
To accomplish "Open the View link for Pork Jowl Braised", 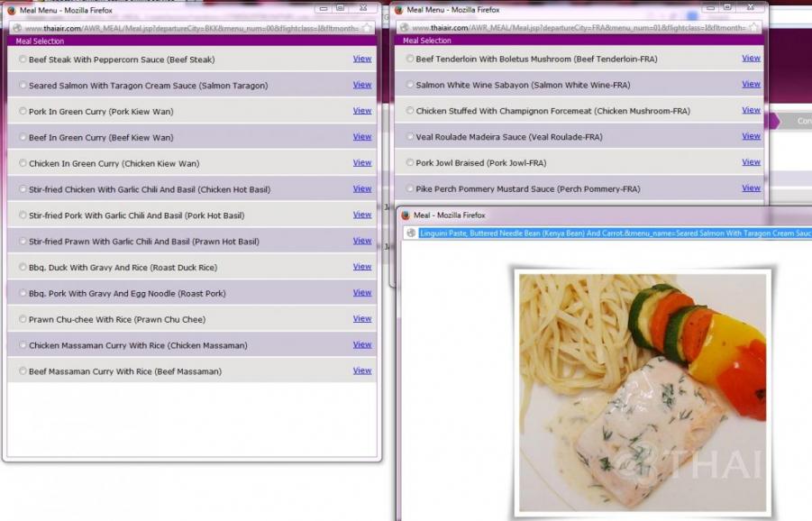I will tap(751, 162).
